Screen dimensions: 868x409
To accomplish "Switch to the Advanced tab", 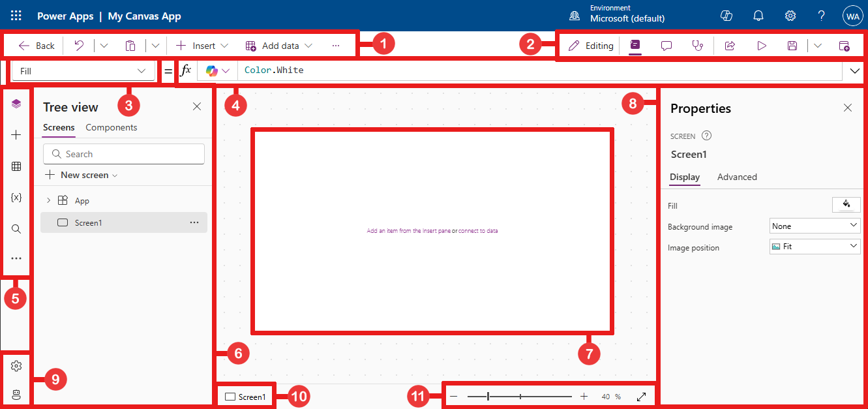I will (737, 177).
